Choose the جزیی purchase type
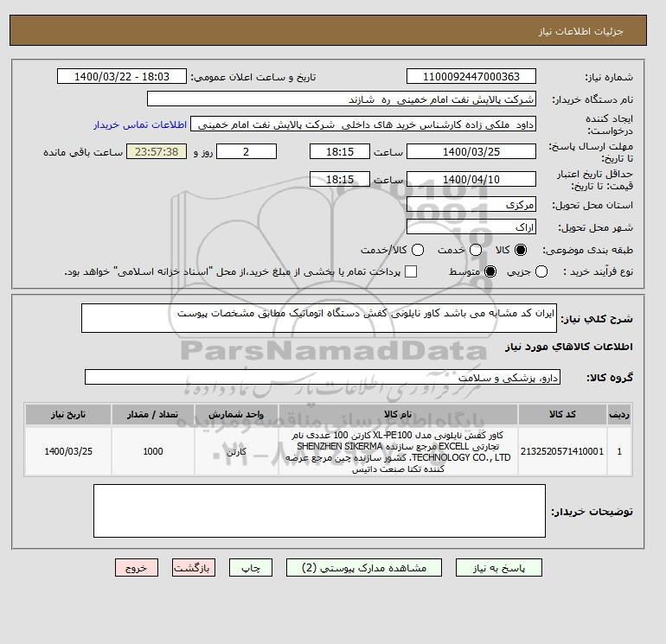This screenshot has height=644, width=666. (541, 271)
